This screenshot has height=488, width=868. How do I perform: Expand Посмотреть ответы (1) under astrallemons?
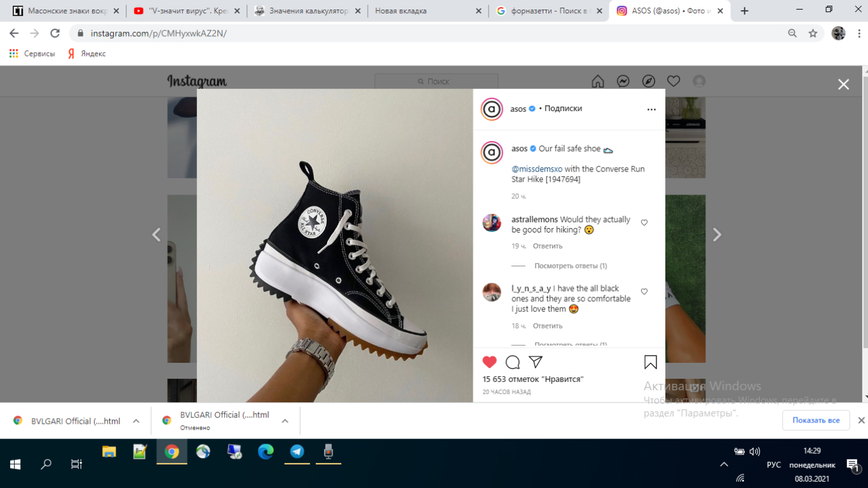point(571,266)
